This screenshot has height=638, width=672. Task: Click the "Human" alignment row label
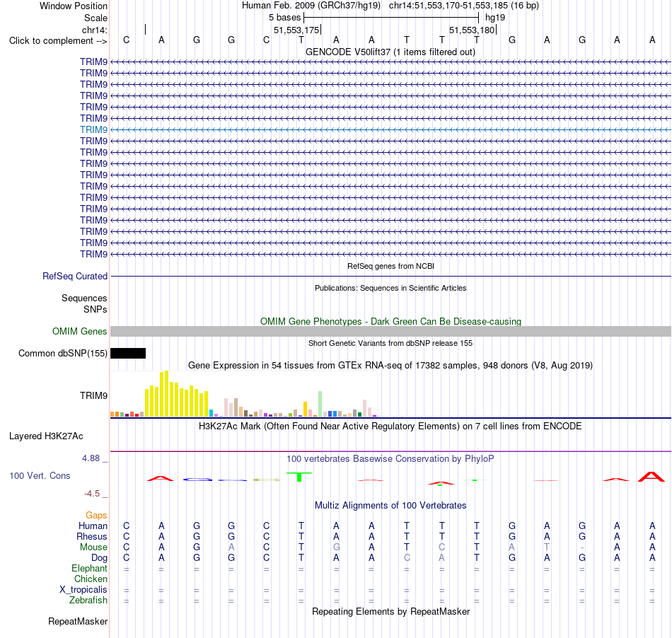(x=93, y=526)
